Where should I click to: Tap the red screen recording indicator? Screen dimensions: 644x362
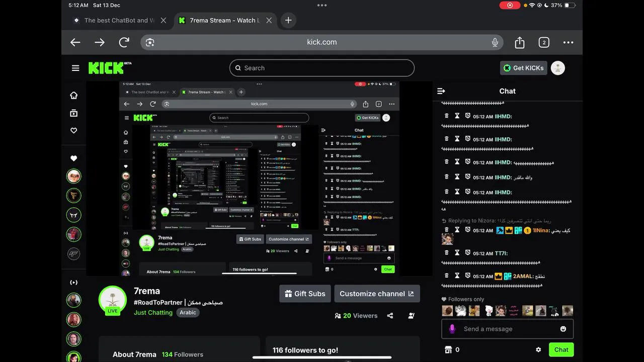click(x=510, y=5)
